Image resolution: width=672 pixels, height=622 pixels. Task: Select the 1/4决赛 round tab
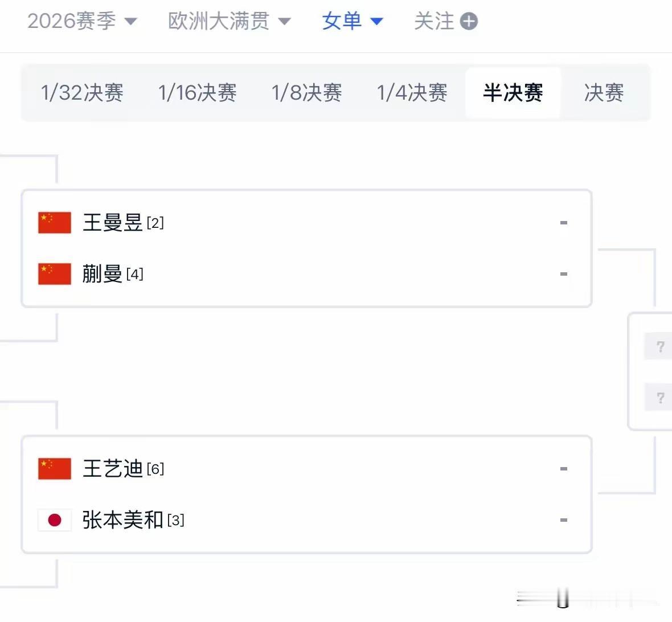(412, 93)
